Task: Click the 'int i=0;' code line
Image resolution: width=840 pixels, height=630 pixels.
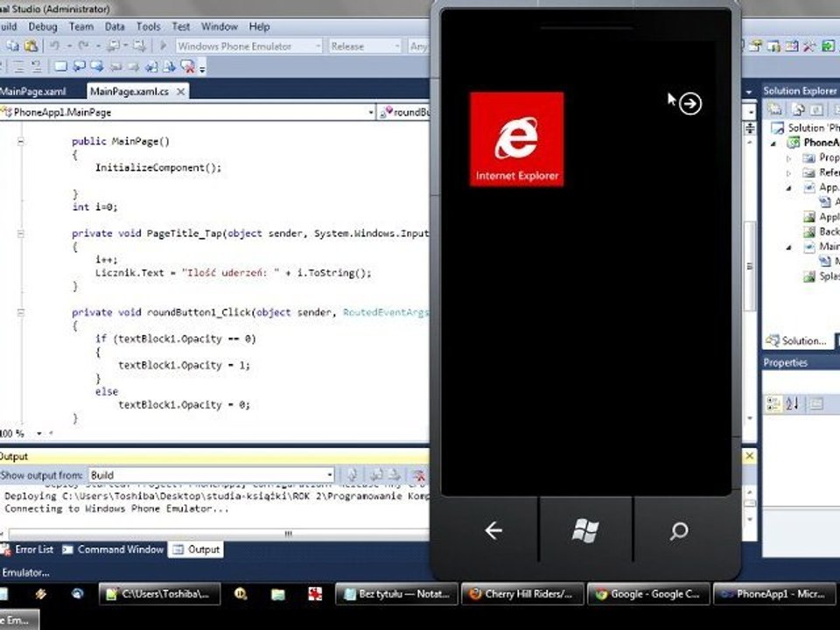Action: pyautogui.click(x=94, y=206)
